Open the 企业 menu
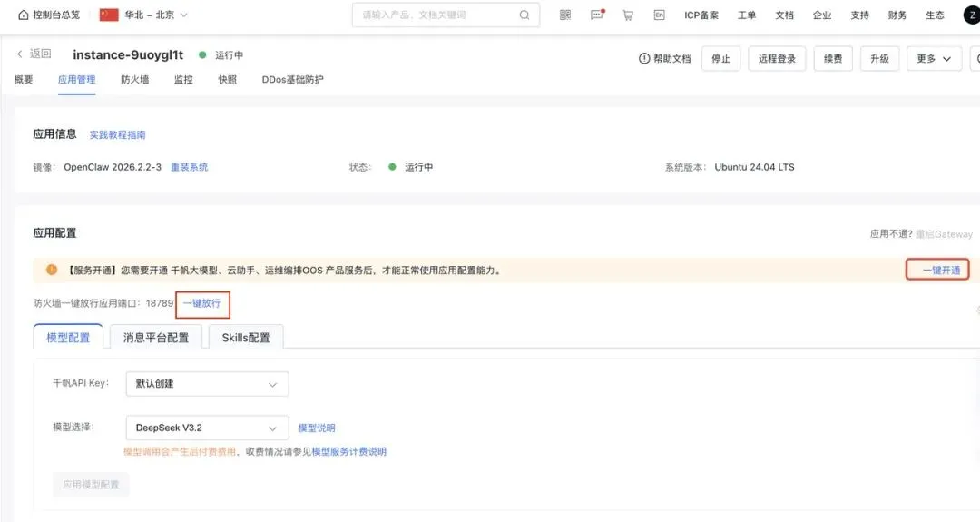 pyautogui.click(x=822, y=15)
